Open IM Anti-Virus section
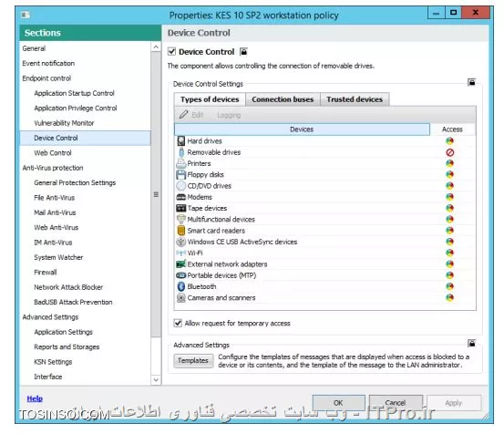This screenshot has width=504, height=434. (53, 243)
